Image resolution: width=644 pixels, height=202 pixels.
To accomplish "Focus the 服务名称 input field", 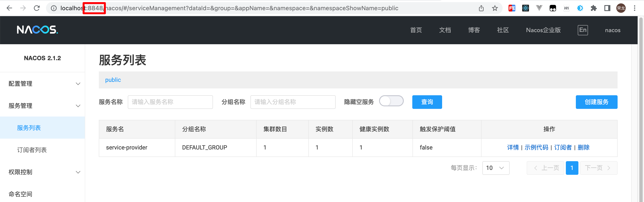I will point(170,102).
